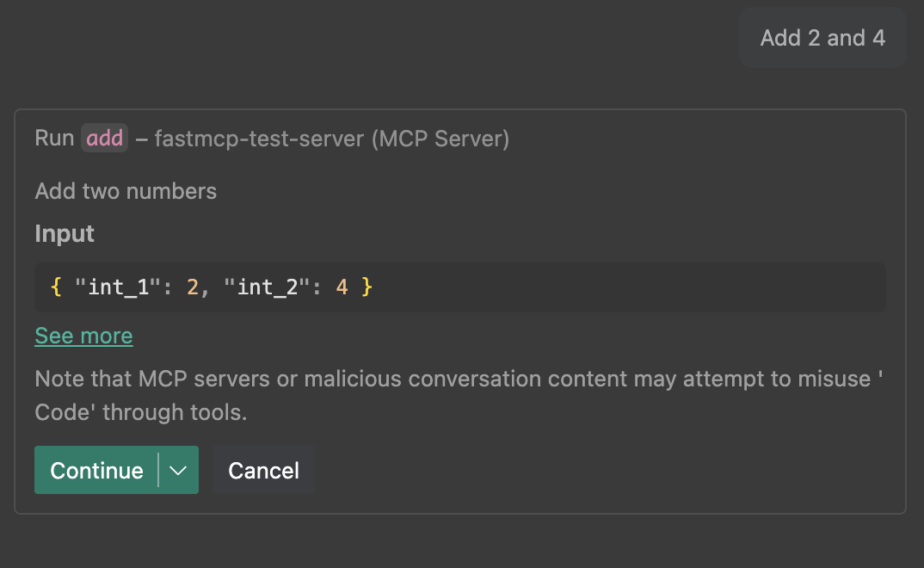Cancel the add tool request
924x568 pixels.
pyautogui.click(x=263, y=471)
